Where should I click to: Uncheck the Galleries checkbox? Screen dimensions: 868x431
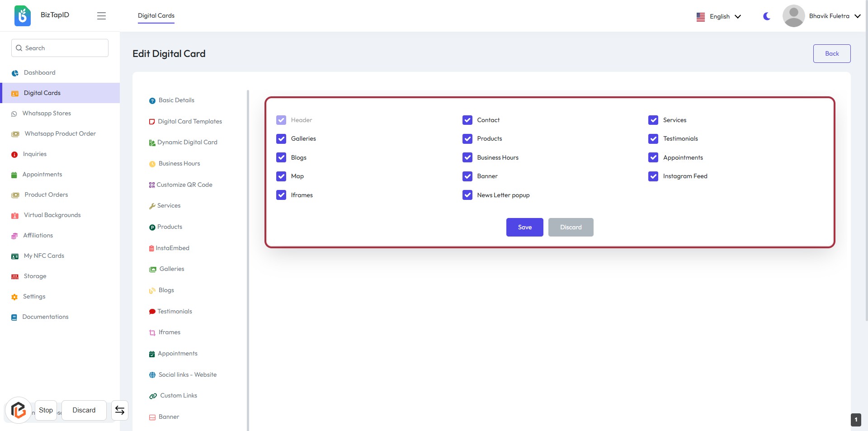(x=281, y=139)
